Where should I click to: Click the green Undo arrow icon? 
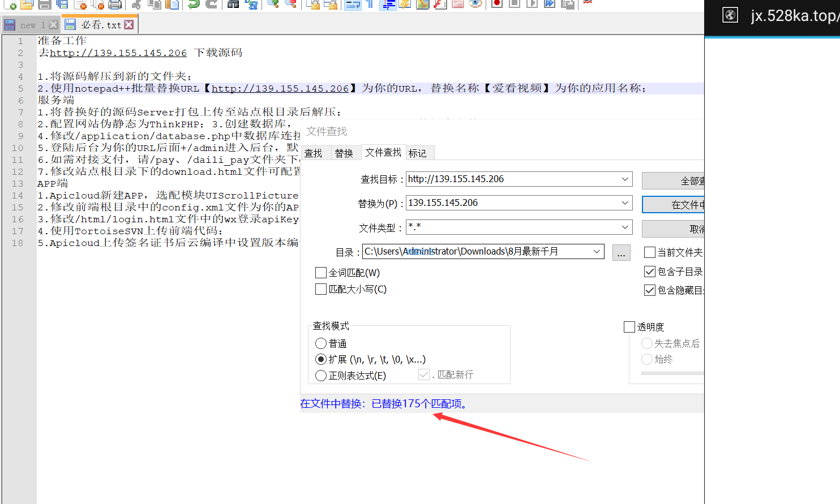[x=194, y=5]
